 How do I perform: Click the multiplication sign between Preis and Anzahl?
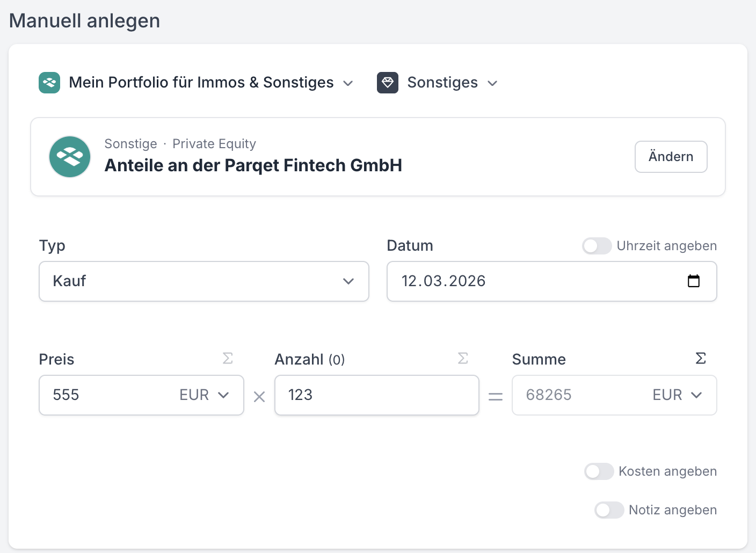pyautogui.click(x=259, y=397)
